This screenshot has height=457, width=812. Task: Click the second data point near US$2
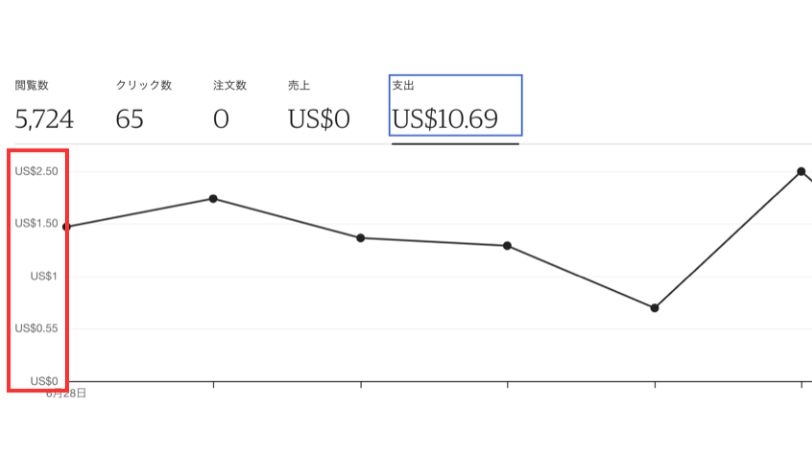[213, 198]
